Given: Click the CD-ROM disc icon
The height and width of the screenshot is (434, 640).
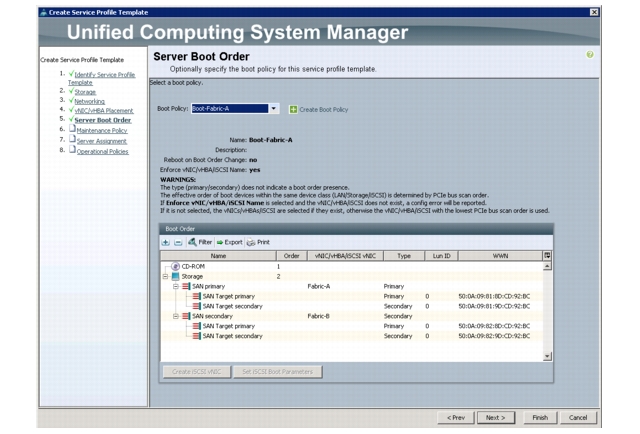Looking at the screenshot, I should click(x=176, y=266).
